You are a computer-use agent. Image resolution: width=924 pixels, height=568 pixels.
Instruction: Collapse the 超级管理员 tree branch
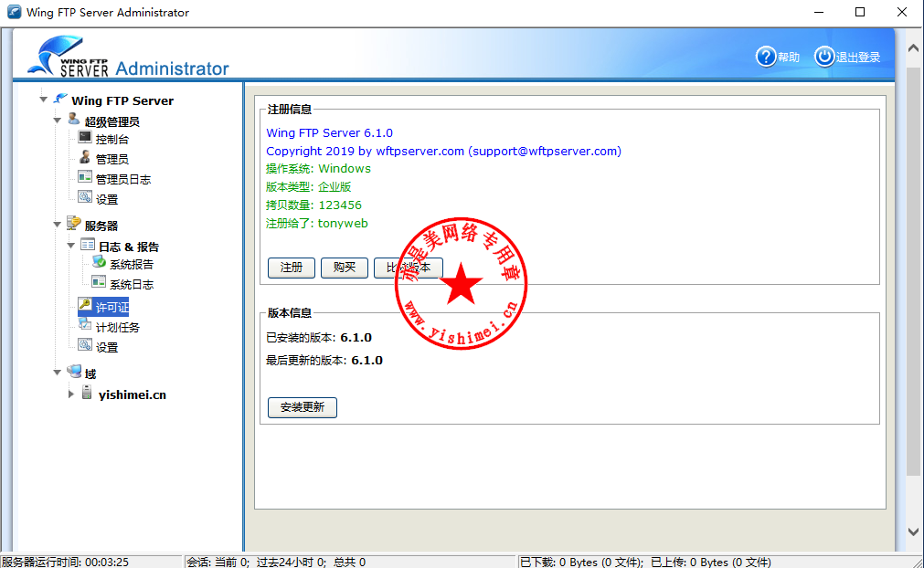pos(58,121)
